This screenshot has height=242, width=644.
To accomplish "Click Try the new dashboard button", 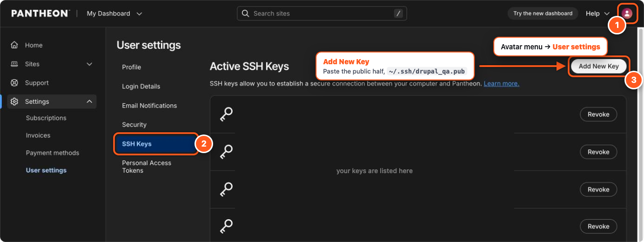I will tap(543, 13).
